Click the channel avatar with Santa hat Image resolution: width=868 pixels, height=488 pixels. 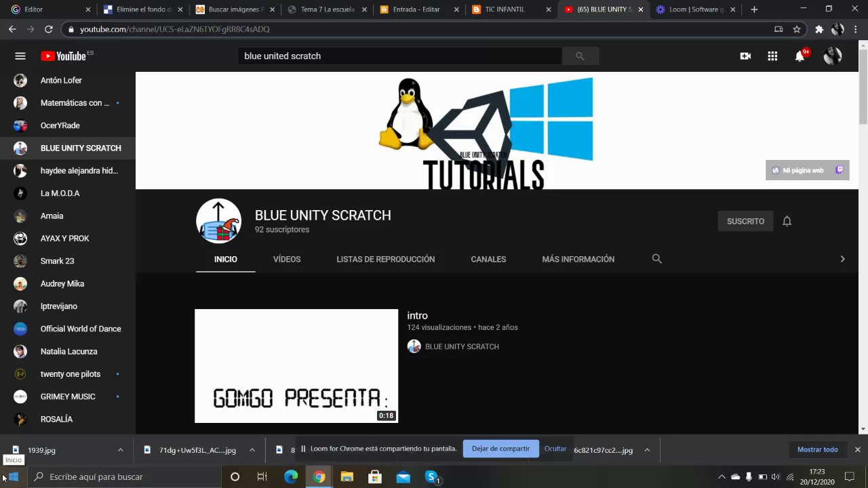pyautogui.click(x=218, y=221)
